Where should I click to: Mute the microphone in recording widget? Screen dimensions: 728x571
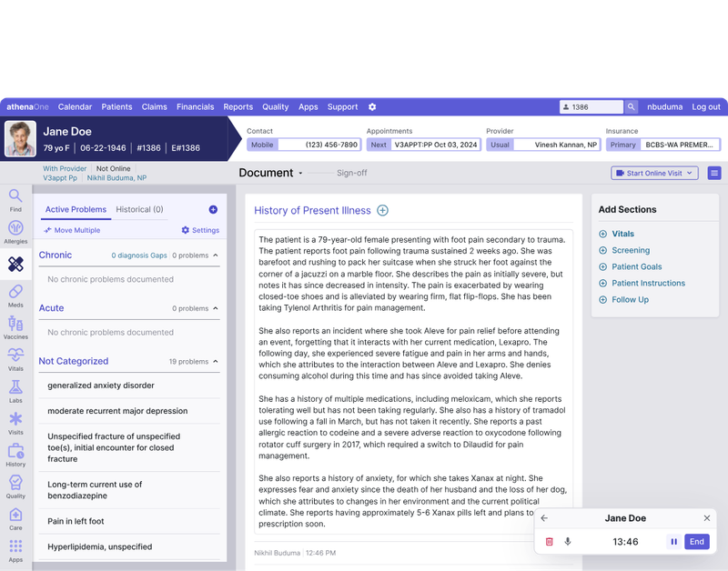click(568, 541)
